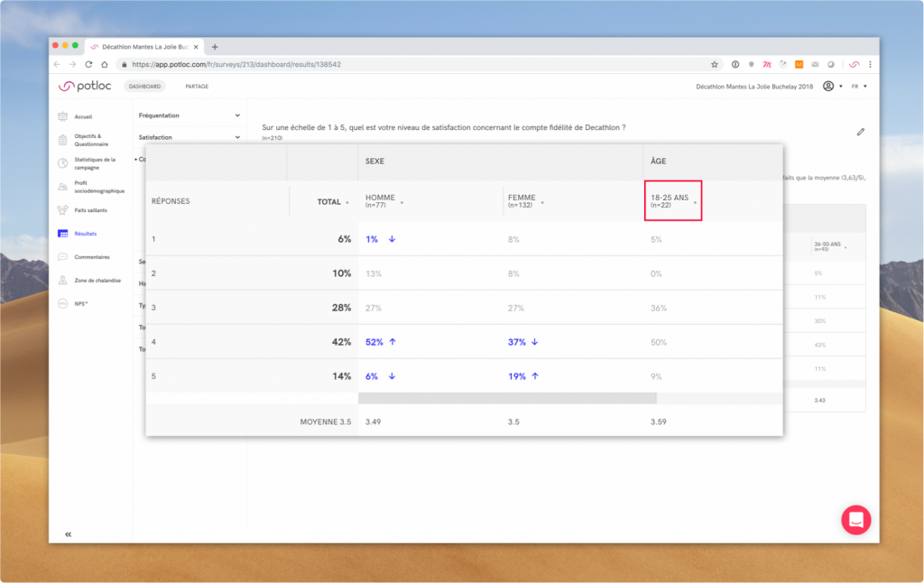Viewport: 924px width, 583px height.
Task: Go back in browser history
Action: [57, 64]
